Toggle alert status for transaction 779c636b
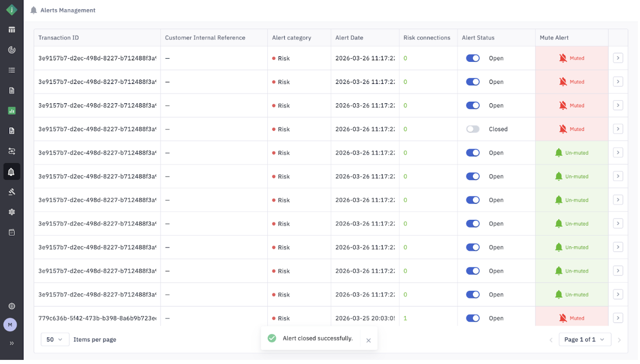This screenshot has width=640, height=364. pos(473,318)
